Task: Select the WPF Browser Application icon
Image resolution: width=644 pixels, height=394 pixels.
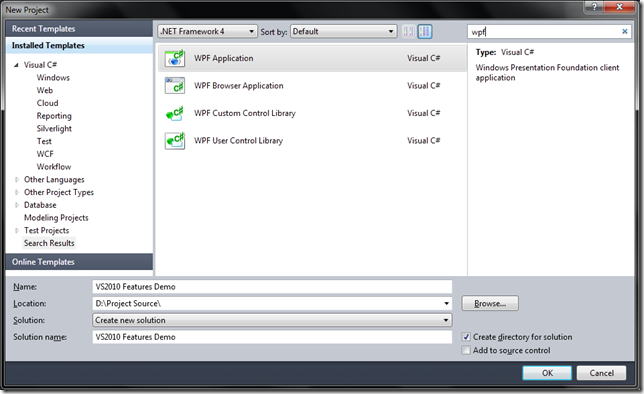Action: (175, 85)
